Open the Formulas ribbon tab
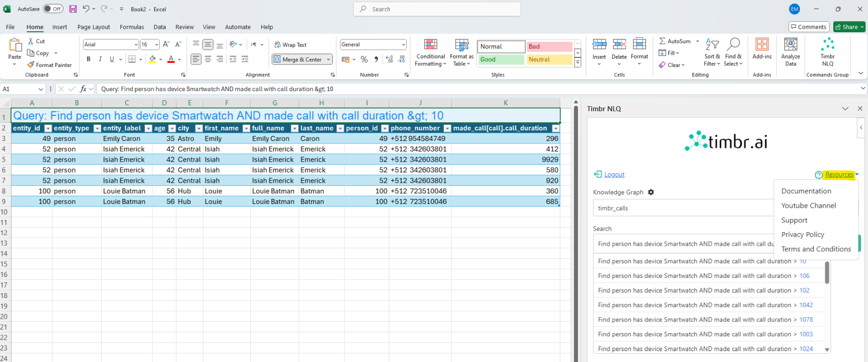Screen dimensions: 868x362 pos(131,27)
